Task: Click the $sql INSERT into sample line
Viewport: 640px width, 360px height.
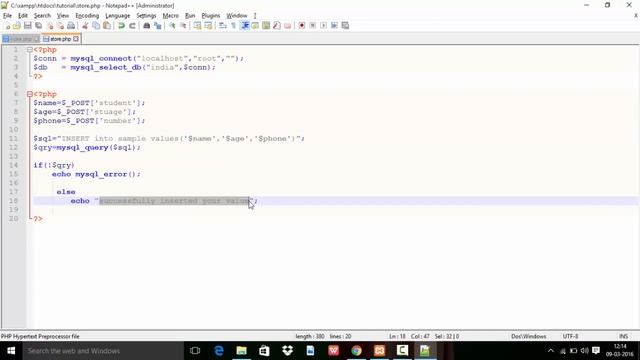Action: tap(169, 139)
